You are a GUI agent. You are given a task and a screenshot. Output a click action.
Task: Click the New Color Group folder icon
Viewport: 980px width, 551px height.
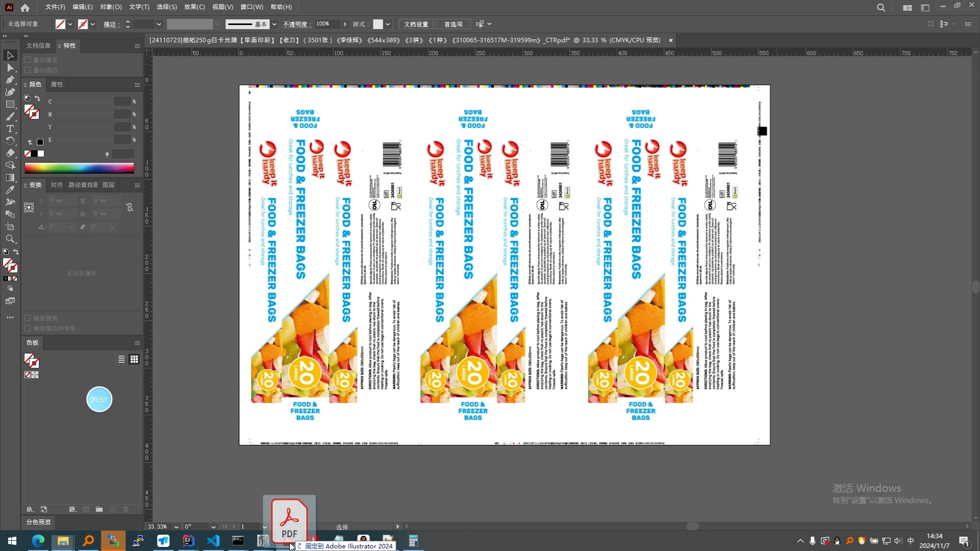click(x=99, y=509)
